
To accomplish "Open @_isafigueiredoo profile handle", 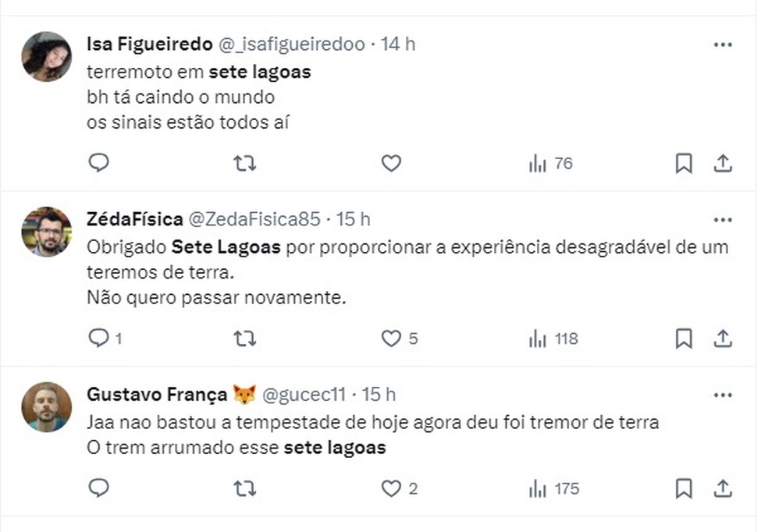I will coord(290,44).
